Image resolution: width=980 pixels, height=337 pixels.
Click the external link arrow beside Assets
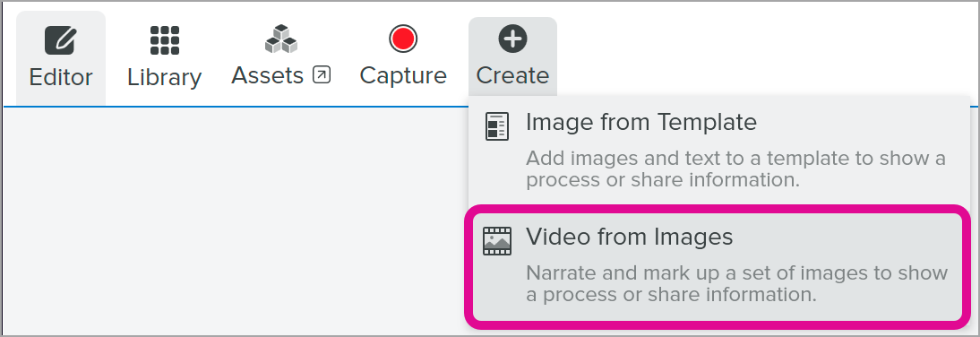pyautogui.click(x=322, y=75)
